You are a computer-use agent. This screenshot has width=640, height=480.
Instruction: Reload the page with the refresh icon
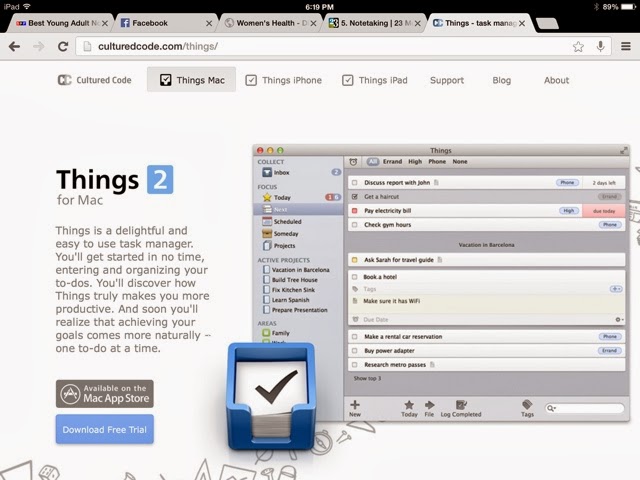[63, 47]
